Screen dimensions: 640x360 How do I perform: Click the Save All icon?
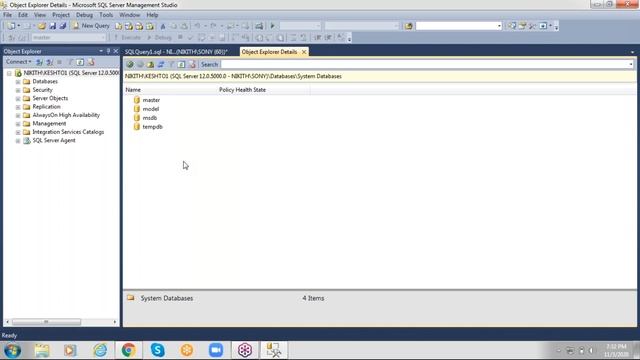pos(62,26)
